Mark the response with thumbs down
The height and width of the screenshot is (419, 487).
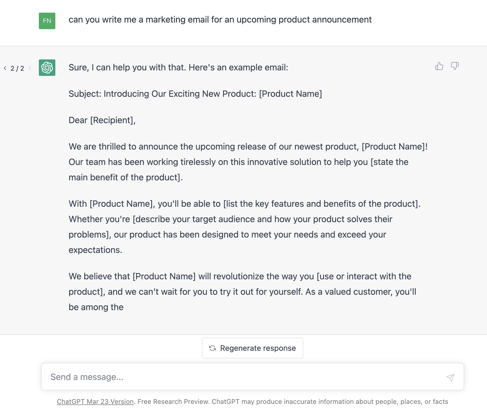[x=455, y=66]
